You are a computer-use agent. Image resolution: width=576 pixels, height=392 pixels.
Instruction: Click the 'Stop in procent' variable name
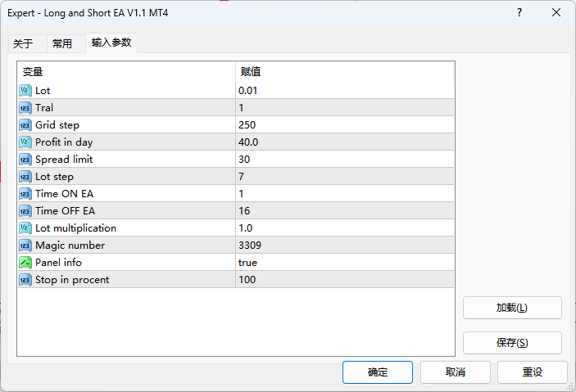point(72,280)
